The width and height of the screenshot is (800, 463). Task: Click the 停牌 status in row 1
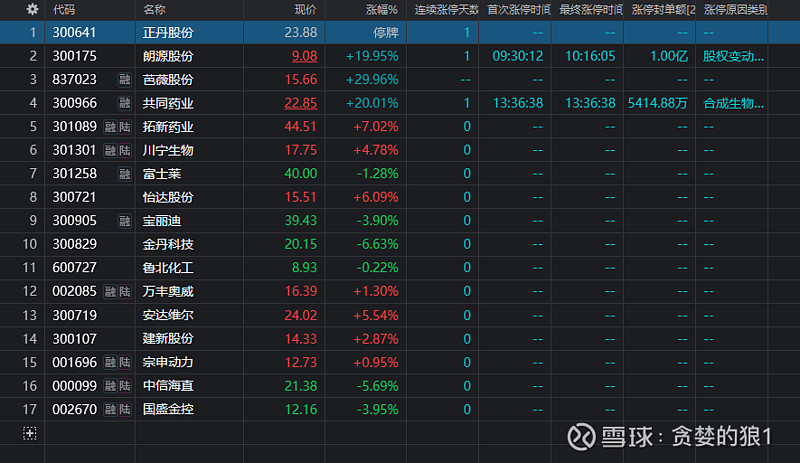pos(385,33)
